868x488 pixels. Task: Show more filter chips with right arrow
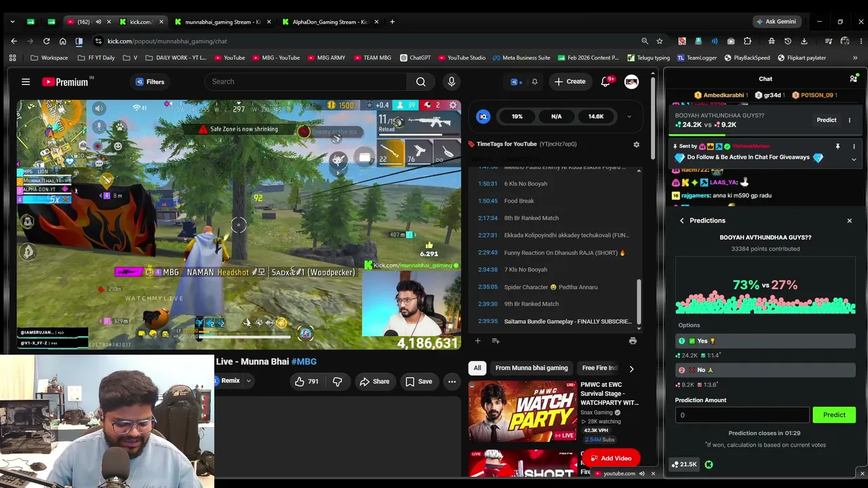(x=631, y=369)
